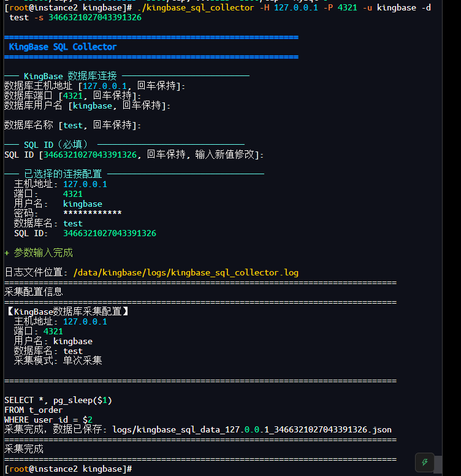
Task: Click the '主机地址: 127.0.0.1' line in 已选择的连接配置
Action: [x=60, y=184]
